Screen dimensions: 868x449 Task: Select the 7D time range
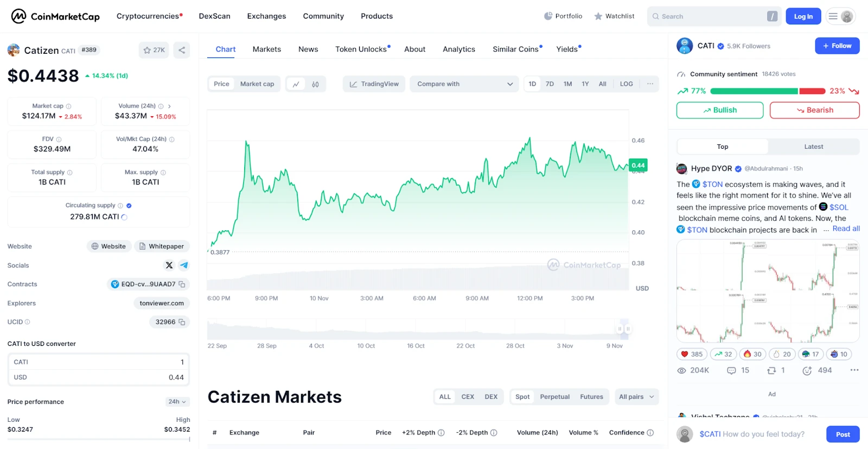tap(550, 84)
